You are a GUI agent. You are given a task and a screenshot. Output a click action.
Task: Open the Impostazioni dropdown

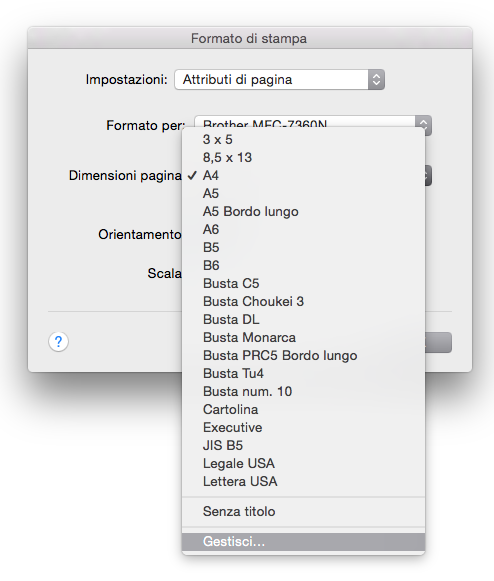(279, 80)
